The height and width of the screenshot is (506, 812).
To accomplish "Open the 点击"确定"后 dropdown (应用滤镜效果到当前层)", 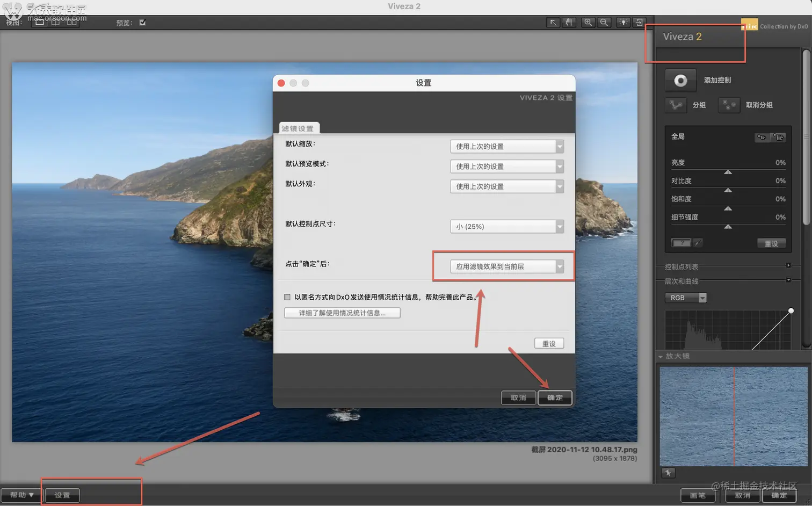I will pos(507,266).
